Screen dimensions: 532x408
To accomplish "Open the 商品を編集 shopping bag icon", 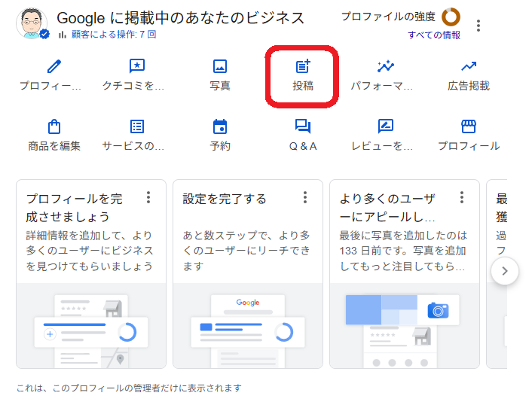I will click(54, 126).
